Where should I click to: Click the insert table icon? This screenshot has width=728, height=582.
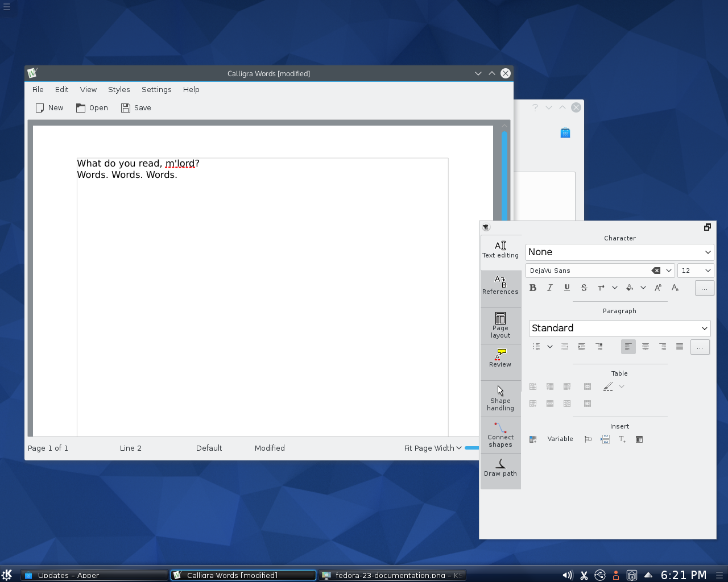(533, 439)
